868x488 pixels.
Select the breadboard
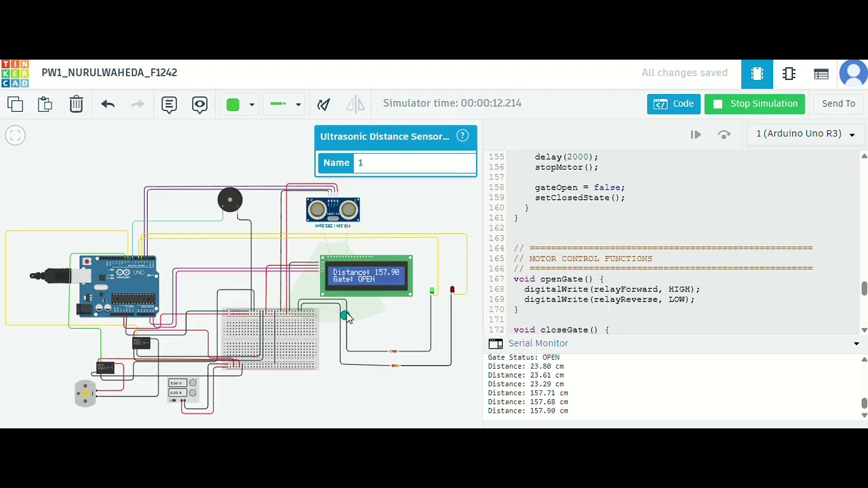[271, 339]
